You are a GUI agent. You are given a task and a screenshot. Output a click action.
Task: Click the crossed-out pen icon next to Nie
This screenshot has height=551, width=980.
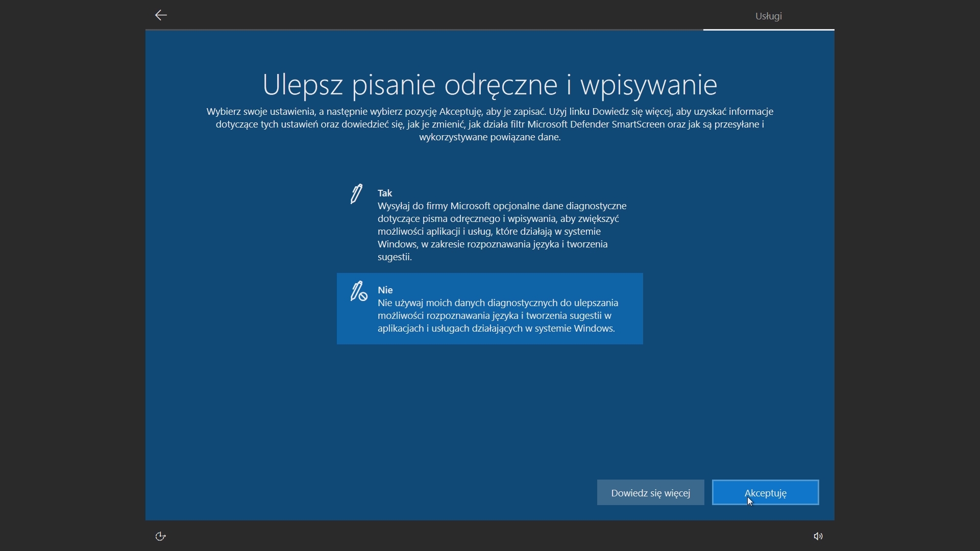coord(358,291)
